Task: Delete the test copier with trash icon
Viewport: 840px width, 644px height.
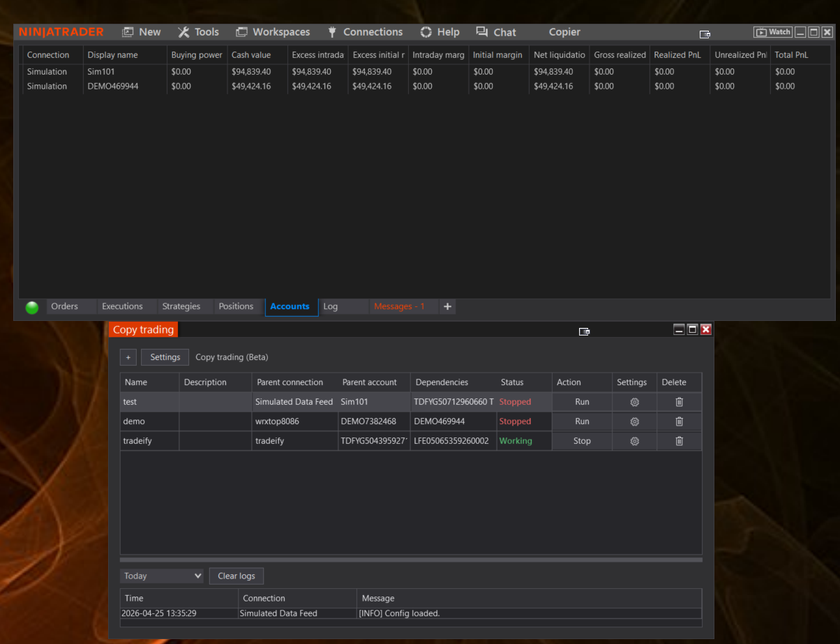Action: 679,402
